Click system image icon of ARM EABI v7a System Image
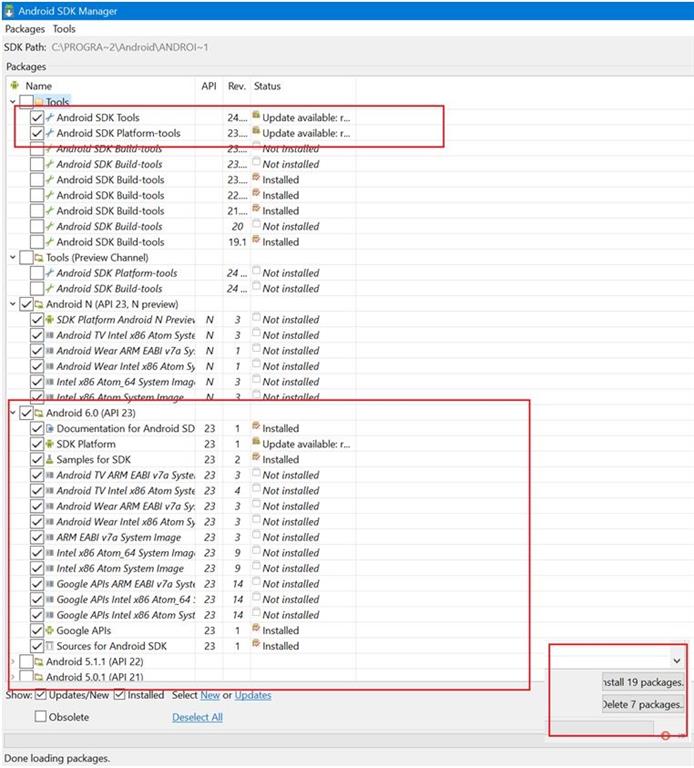The width and height of the screenshot is (694, 768). tap(49, 537)
